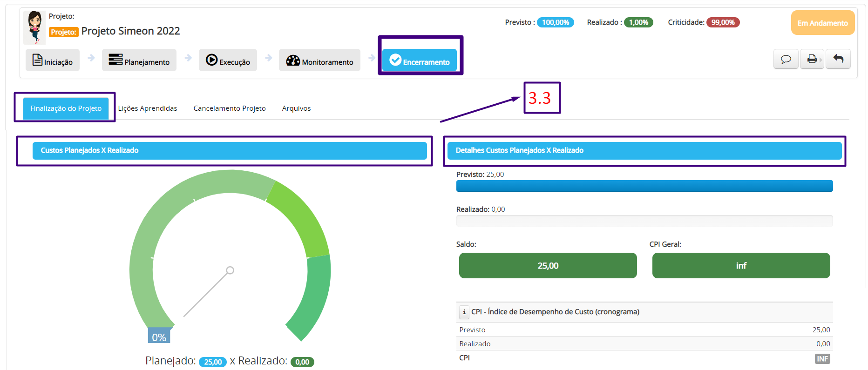The height and width of the screenshot is (370, 868).
Task: Click the CPI Geral inf box
Action: (741, 266)
